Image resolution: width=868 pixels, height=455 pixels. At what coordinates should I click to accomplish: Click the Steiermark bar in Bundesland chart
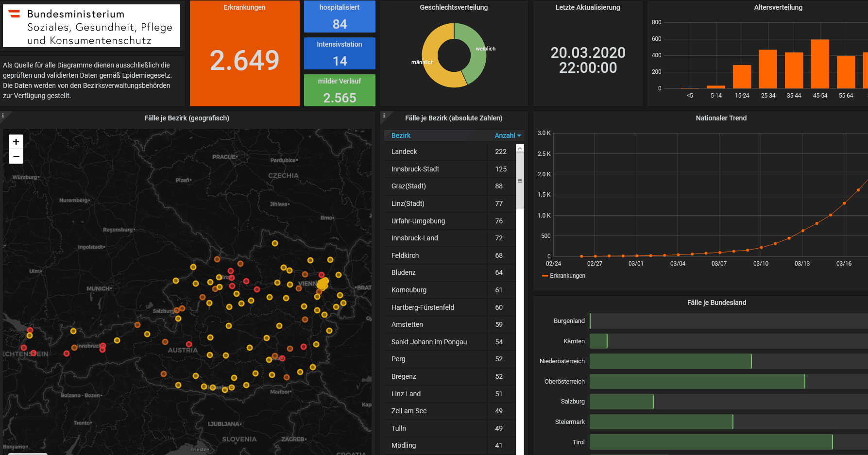click(662, 421)
